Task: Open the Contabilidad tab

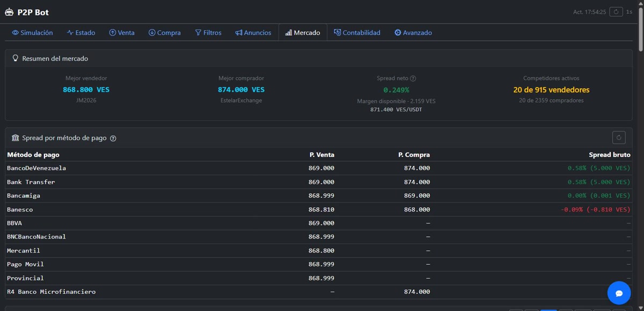Action: [x=357, y=33]
